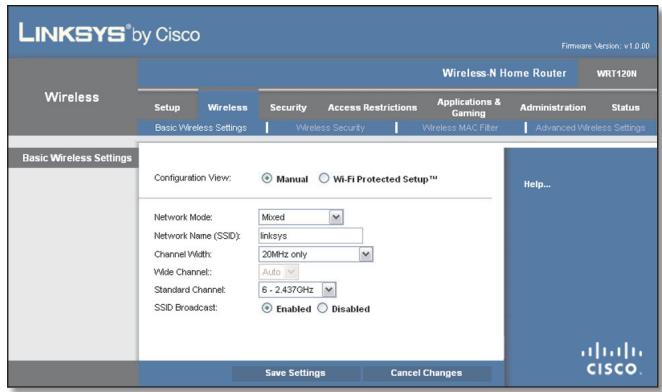Open the Administration tab
The image size is (662, 392).
[x=553, y=107]
